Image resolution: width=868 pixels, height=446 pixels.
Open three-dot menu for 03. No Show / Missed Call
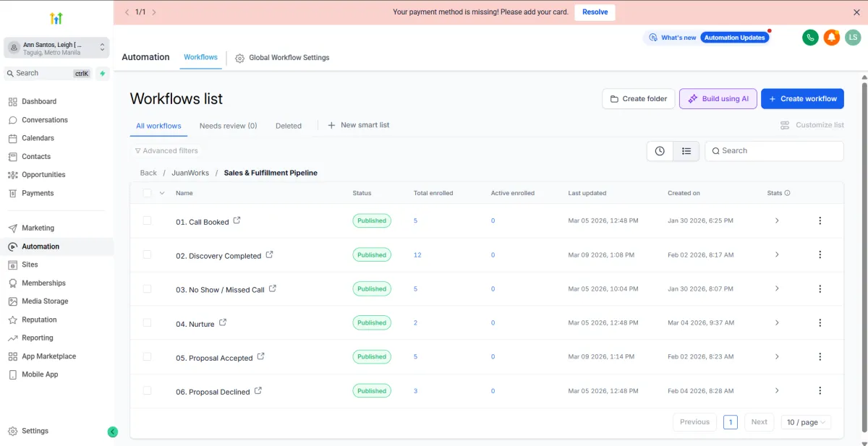click(820, 288)
